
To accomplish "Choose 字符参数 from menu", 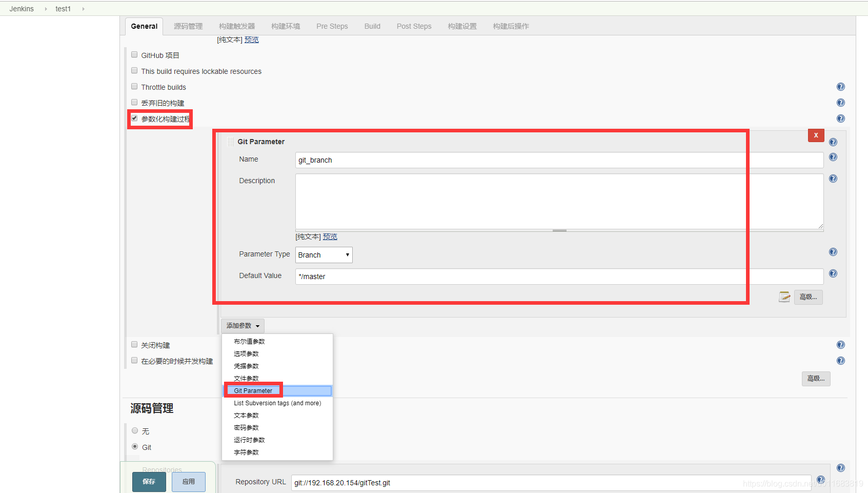I will (x=277, y=452).
